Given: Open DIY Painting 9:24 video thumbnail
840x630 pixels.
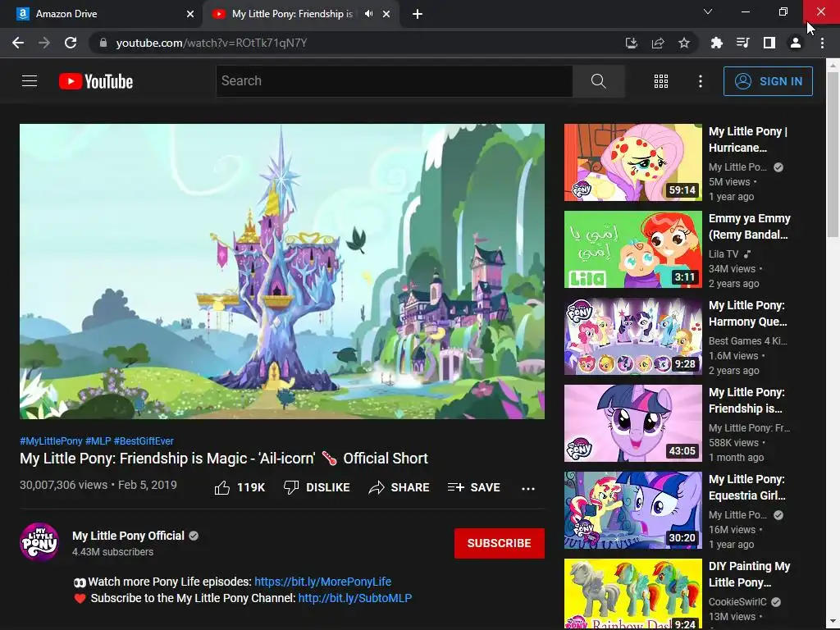Looking at the screenshot, I should (x=632, y=594).
